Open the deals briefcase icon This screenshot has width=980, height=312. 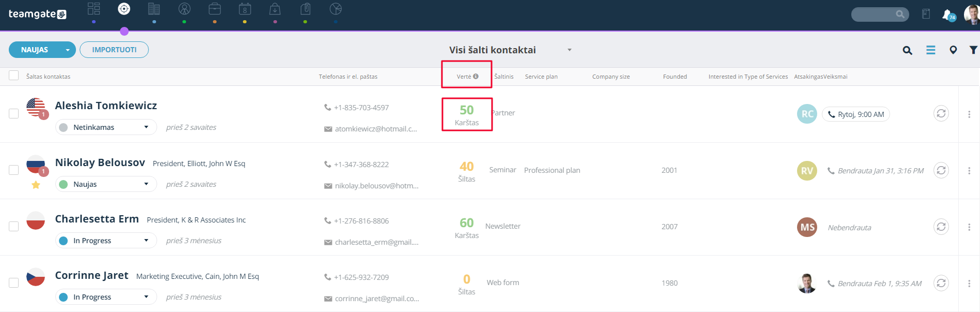click(x=215, y=9)
